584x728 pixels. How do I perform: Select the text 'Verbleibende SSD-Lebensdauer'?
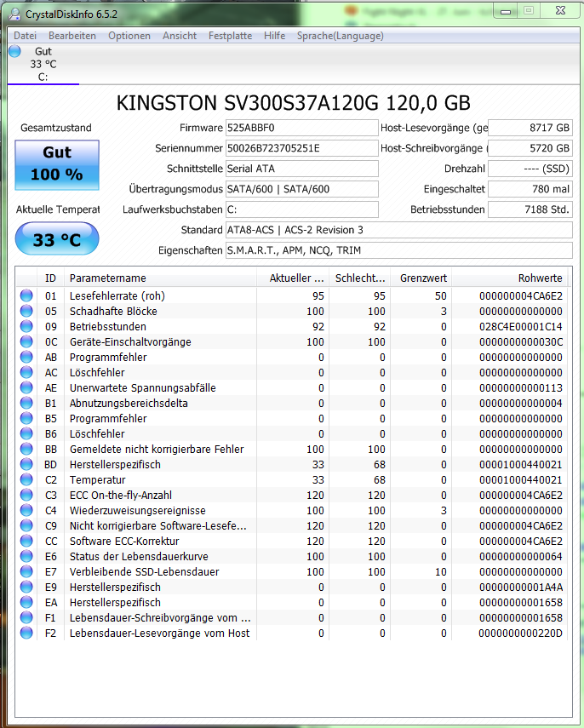pos(145,571)
